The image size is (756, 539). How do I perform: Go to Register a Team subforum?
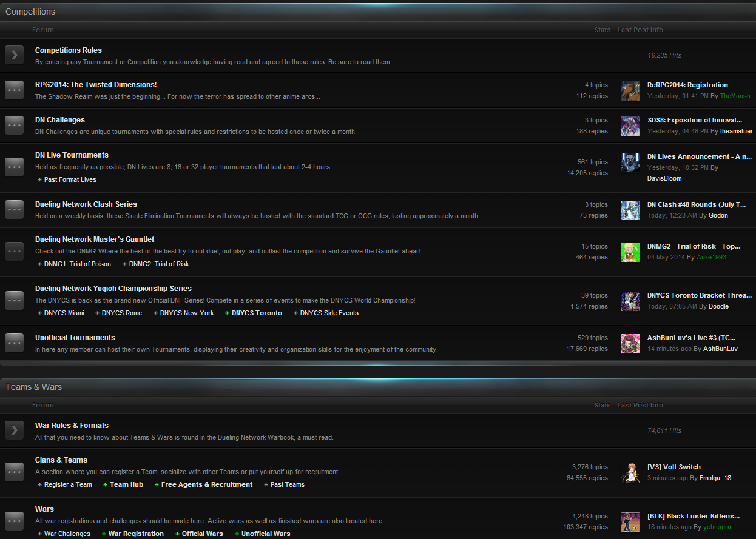pos(68,484)
